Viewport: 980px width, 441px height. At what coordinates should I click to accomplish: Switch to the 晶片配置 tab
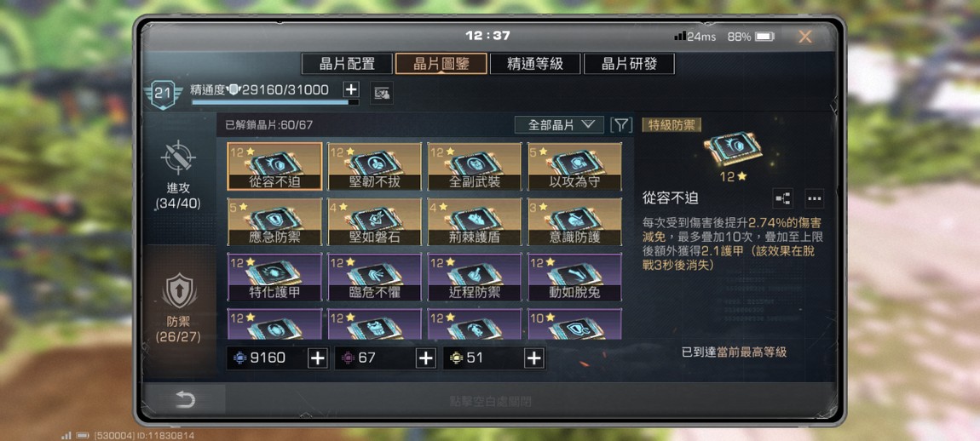coord(347,64)
